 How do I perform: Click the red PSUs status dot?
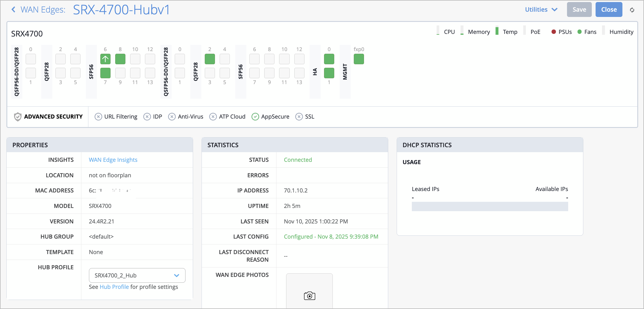554,32
